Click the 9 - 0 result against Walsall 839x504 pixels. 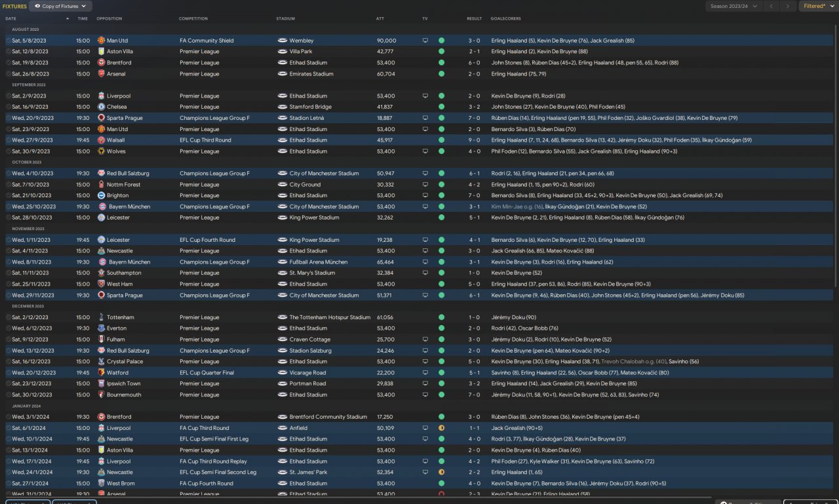click(475, 140)
